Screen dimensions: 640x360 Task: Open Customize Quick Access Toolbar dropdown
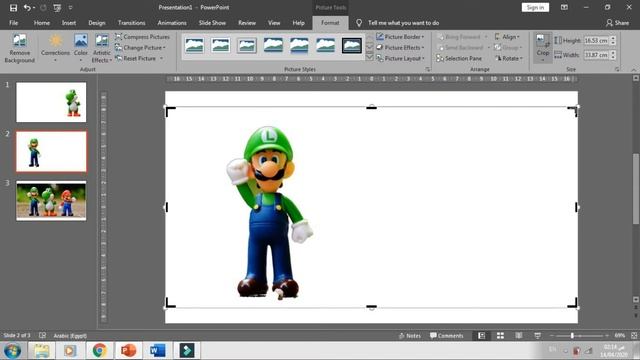pos(70,8)
